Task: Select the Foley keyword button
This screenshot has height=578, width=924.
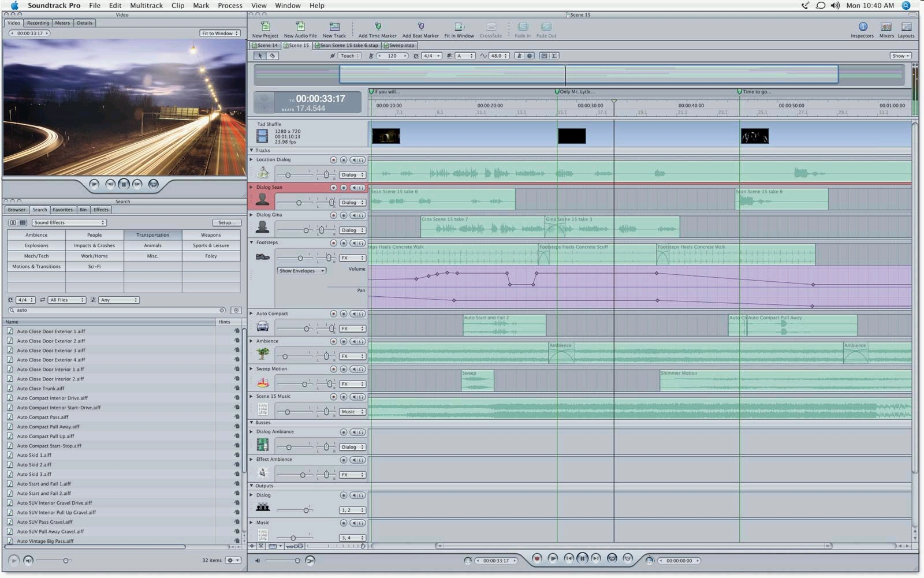Action: [211, 256]
